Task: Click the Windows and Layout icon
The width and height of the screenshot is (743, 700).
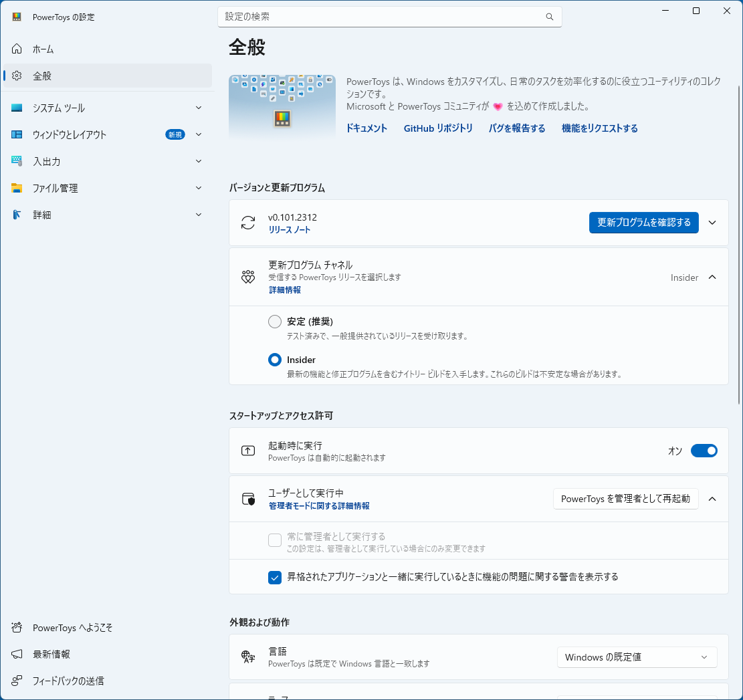Action: (x=17, y=134)
